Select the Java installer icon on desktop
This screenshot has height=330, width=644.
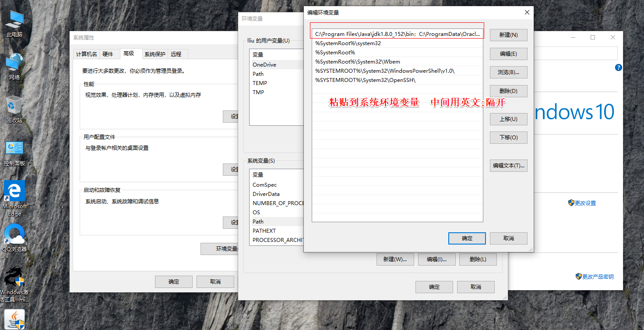pos(14,319)
